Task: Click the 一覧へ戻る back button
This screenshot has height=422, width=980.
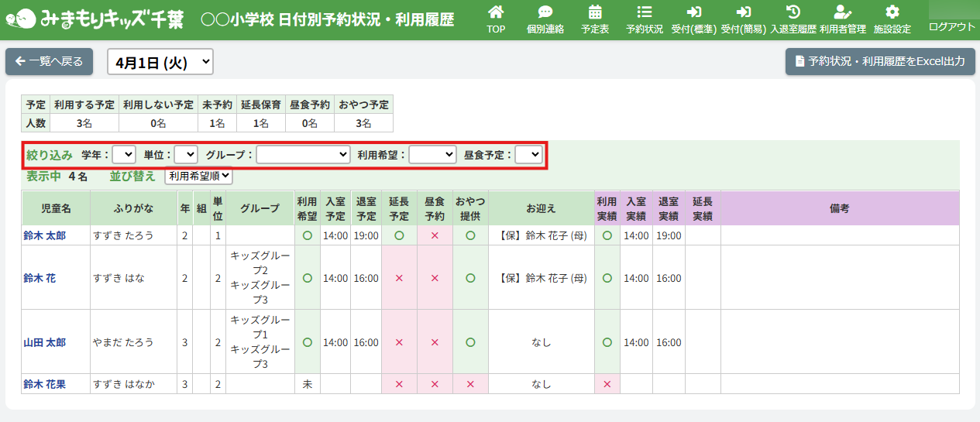Action: pyautogui.click(x=49, y=61)
